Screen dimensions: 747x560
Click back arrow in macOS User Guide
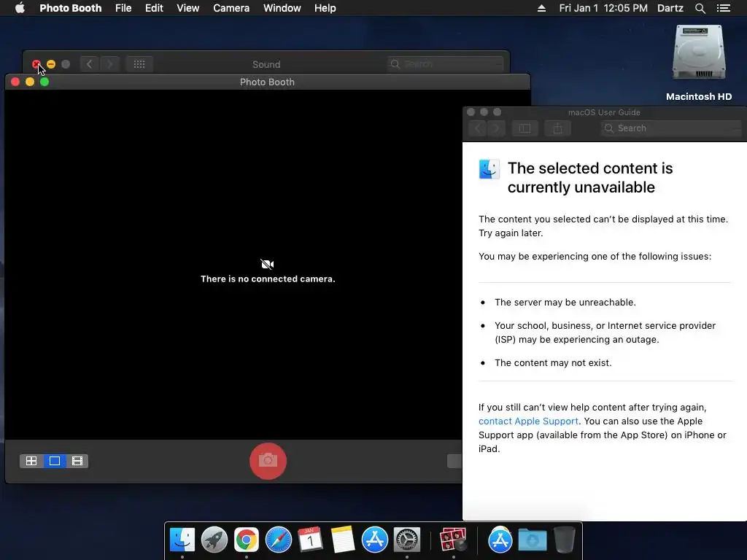[479, 128]
